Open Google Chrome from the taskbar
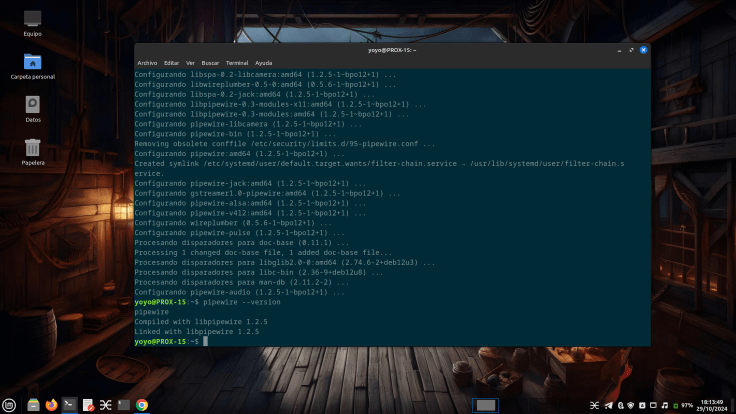The width and height of the screenshot is (736, 414). tap(142, 405)
